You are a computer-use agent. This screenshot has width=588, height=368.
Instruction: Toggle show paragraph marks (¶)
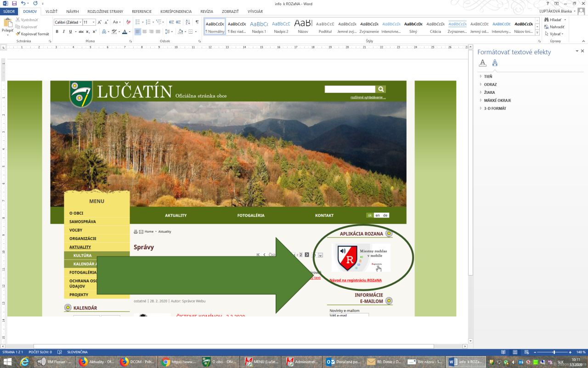pos(197,22)
